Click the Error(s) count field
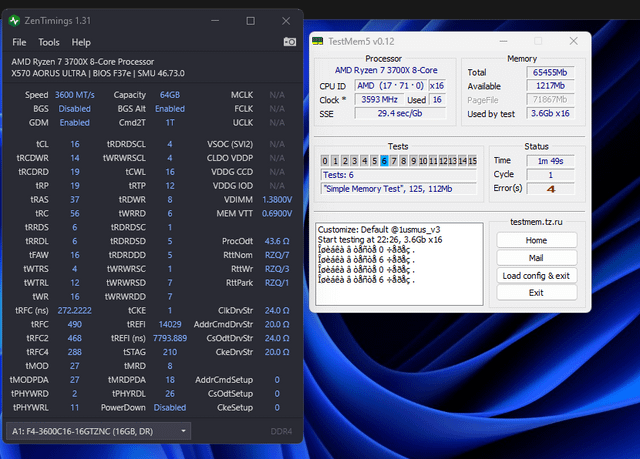The image size is (640, 459). [550, 189]
